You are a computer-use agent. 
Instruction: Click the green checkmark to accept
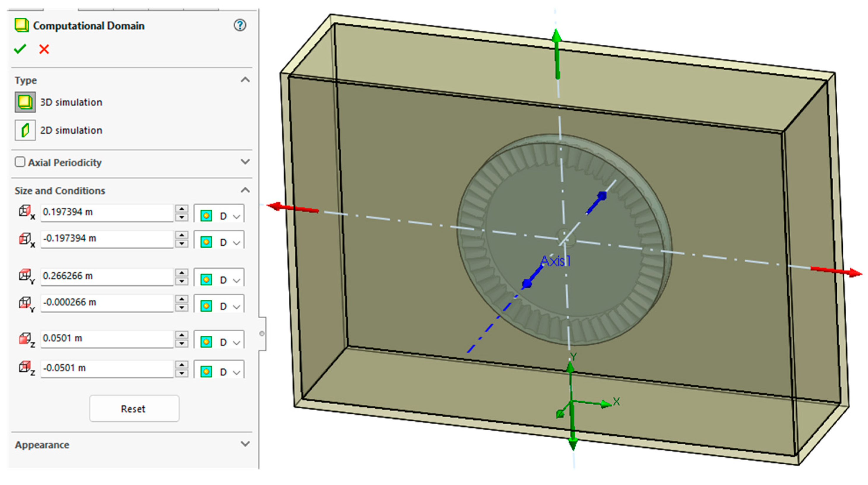click(x=20, y=49)
